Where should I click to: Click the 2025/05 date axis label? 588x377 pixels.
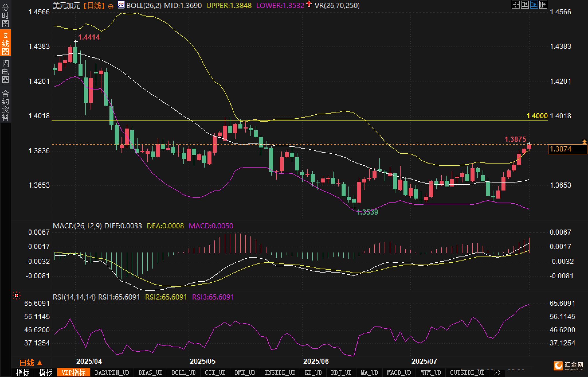203,361
